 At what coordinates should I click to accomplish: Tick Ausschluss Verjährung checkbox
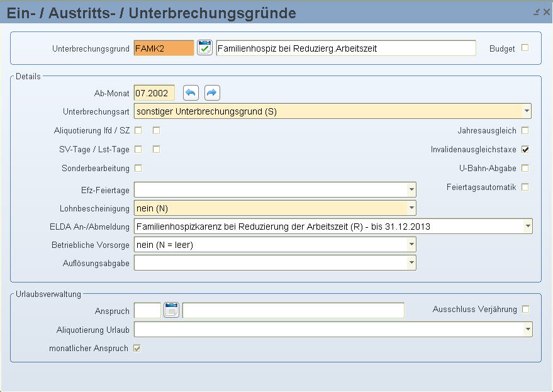(526, 310)
